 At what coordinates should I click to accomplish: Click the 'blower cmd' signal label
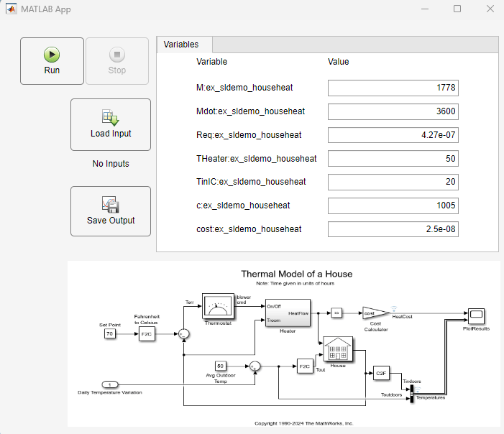click(244, 300)
